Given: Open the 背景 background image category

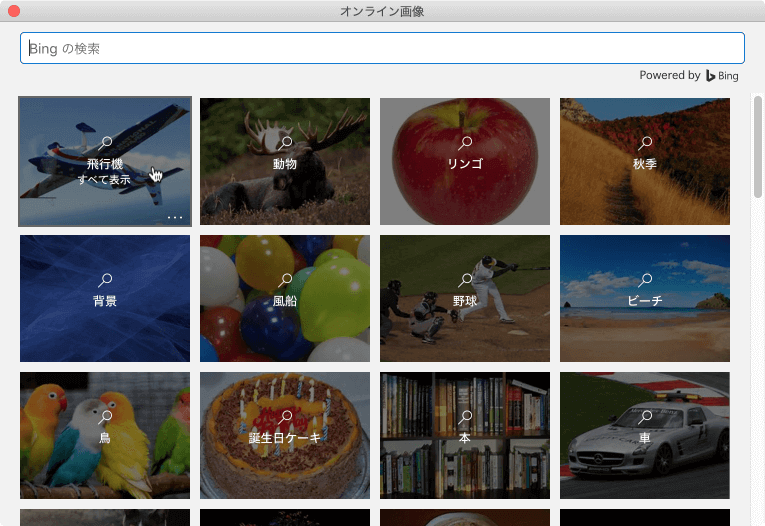Looking at the screenshot, I should [105, 299].
